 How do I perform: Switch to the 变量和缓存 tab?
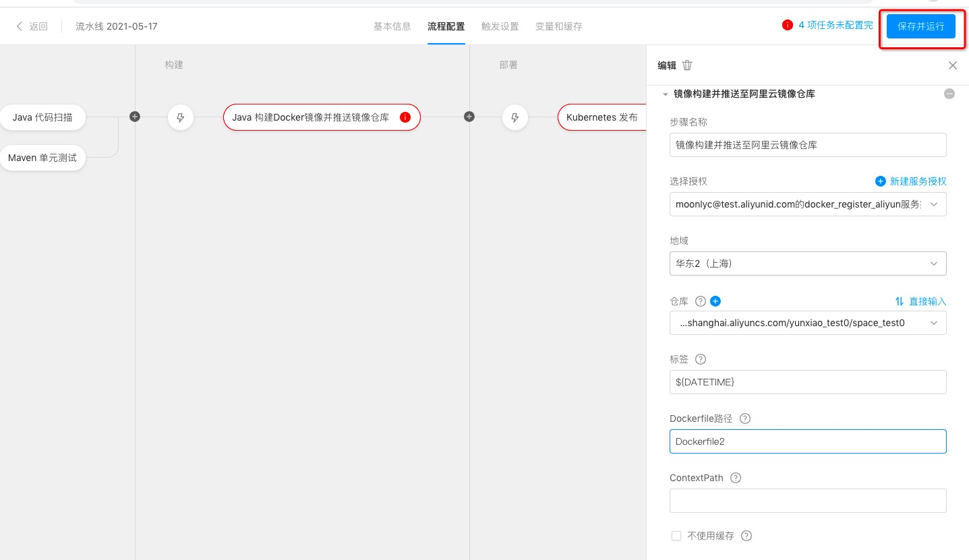559,26
